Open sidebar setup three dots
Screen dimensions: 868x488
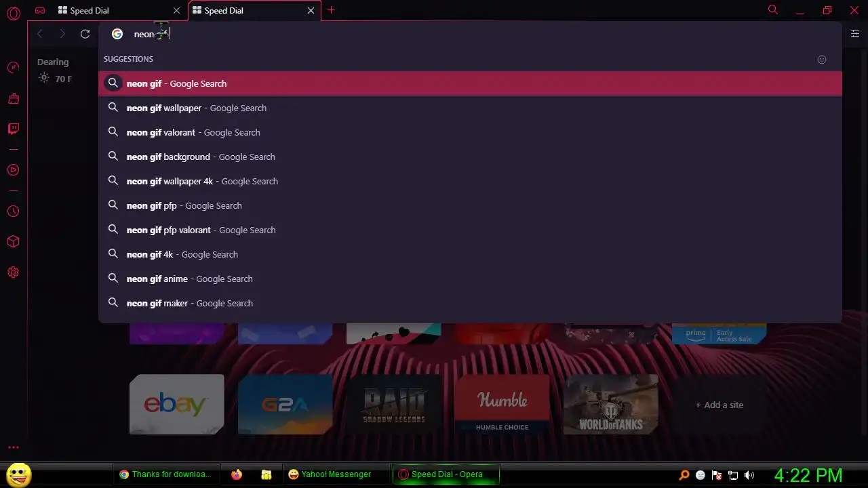[13, 447]
